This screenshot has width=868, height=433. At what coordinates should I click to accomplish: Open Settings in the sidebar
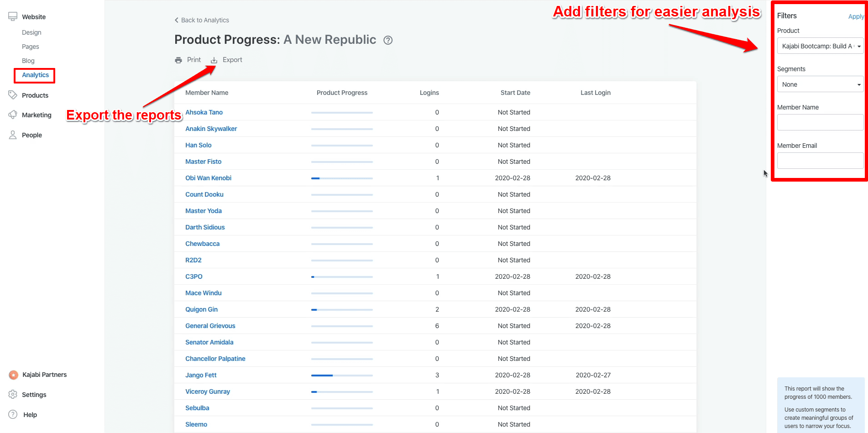coord(34,395)
